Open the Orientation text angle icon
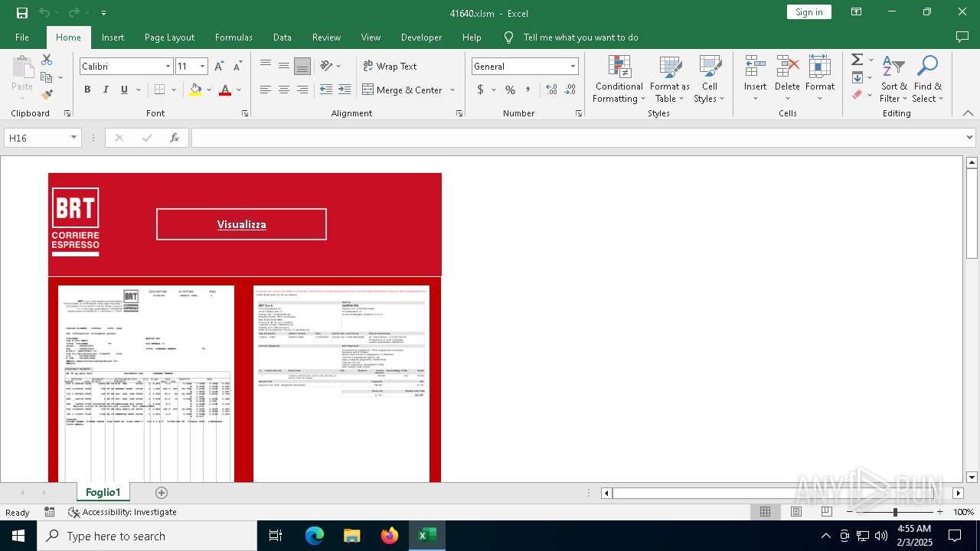This screenshot has width=980, height=551. coord(327,66)
